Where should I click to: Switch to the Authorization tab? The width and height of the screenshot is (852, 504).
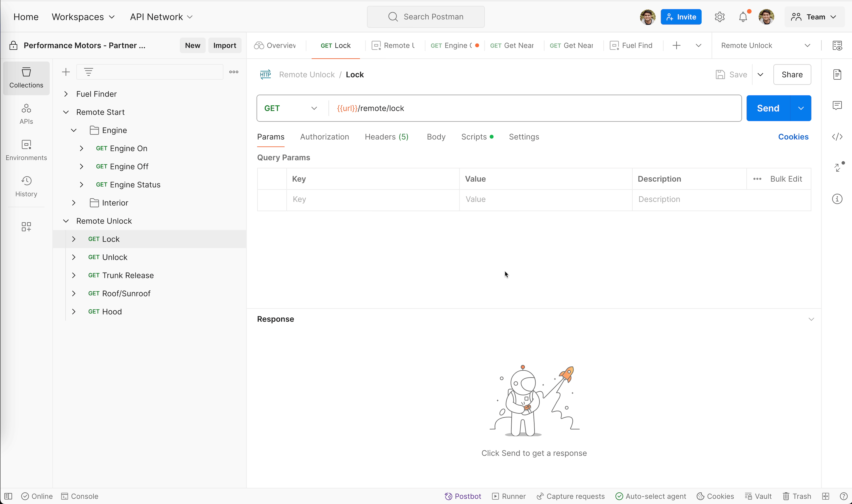tap(324, 137)
